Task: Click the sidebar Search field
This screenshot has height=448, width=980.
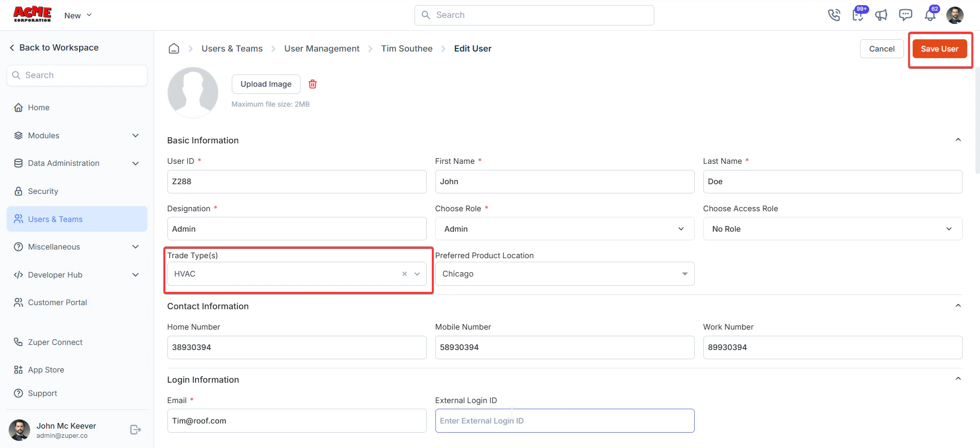Action: [x=77, y=76]
